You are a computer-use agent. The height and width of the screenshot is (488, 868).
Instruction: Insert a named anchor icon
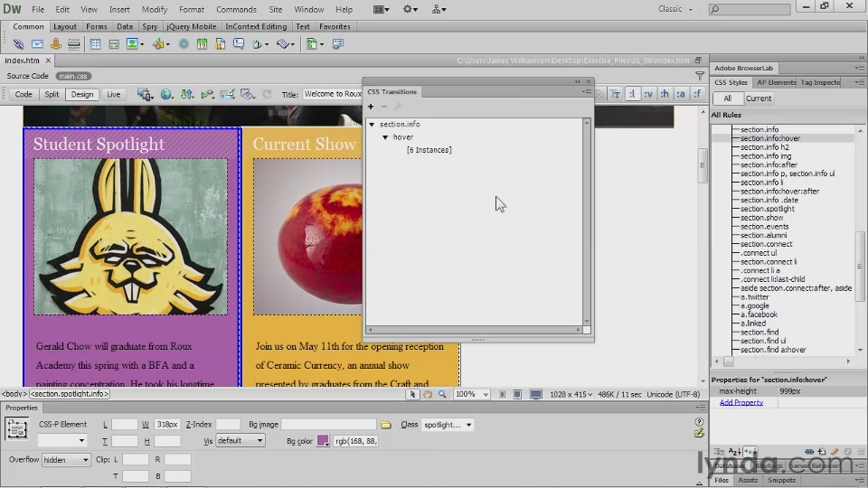click(x=55, y=43)
